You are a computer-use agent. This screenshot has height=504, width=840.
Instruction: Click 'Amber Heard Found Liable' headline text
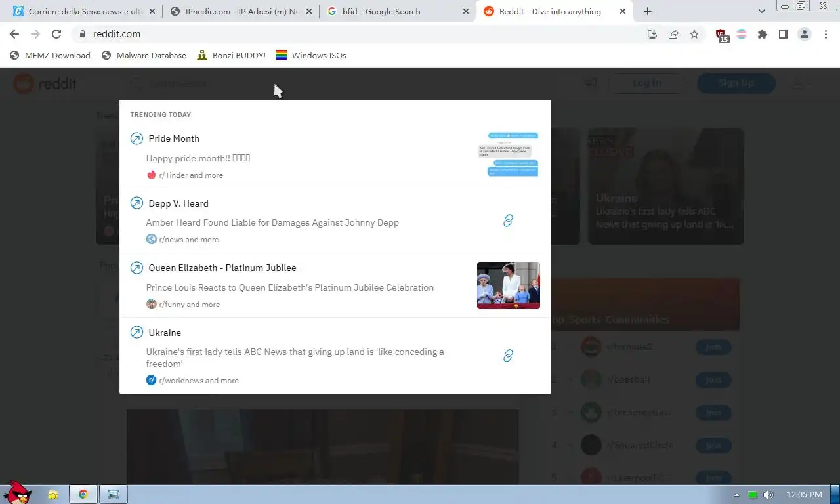(272, 222)
